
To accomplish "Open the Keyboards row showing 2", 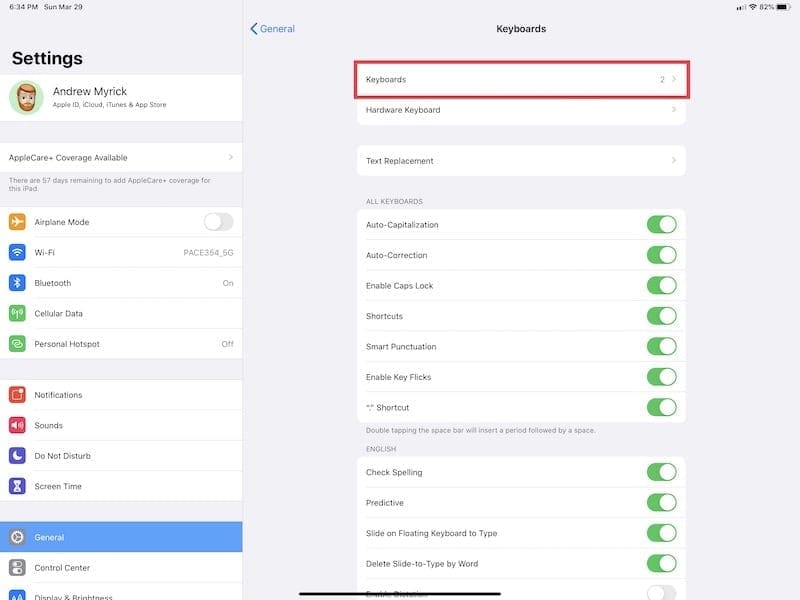I will [521, 79].
